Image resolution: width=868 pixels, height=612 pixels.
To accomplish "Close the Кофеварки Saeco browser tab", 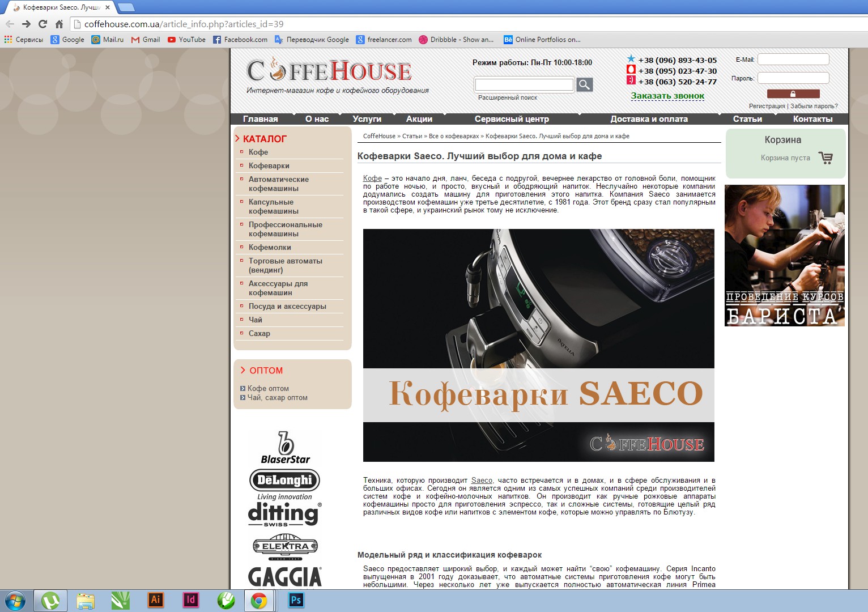I will (108, 7).
